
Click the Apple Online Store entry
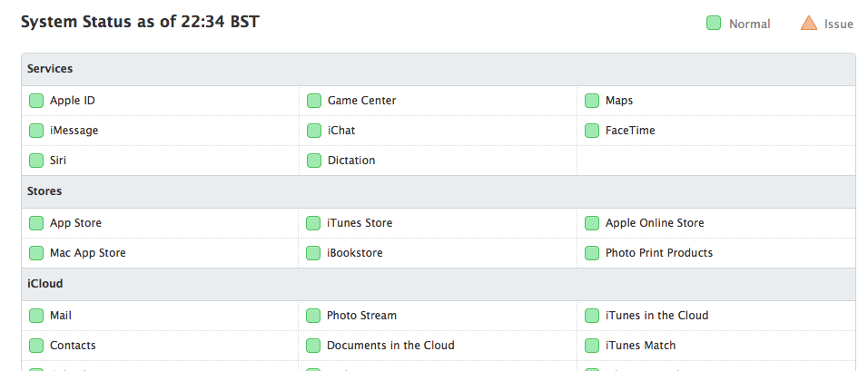(x=655, y=223)
